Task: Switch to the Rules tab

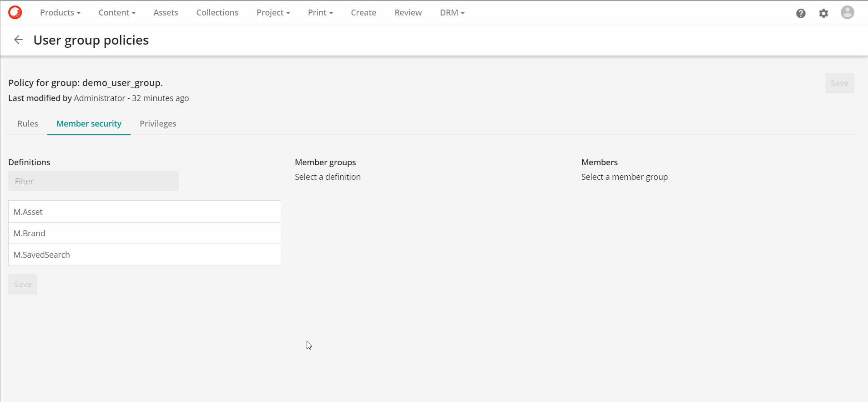Action: tap(28, 124)
